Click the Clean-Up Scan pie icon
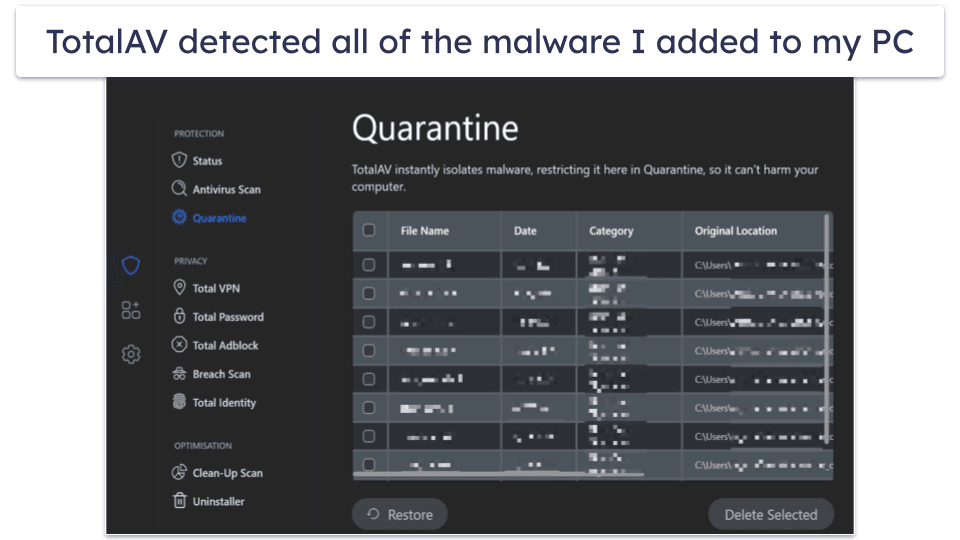Viewport: 960px width, 540px height. click(x=179, y=472)
